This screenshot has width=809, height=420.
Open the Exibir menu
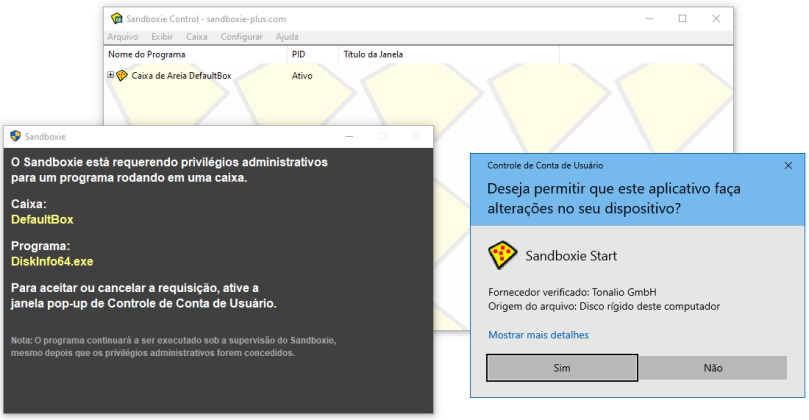pos(162,37)
